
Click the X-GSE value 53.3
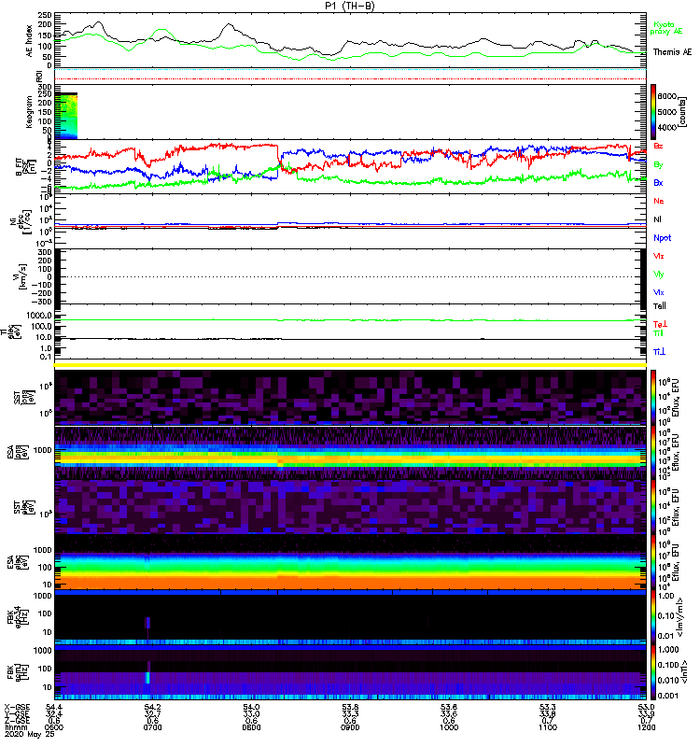pyautogui.click(x=548, y=707)
